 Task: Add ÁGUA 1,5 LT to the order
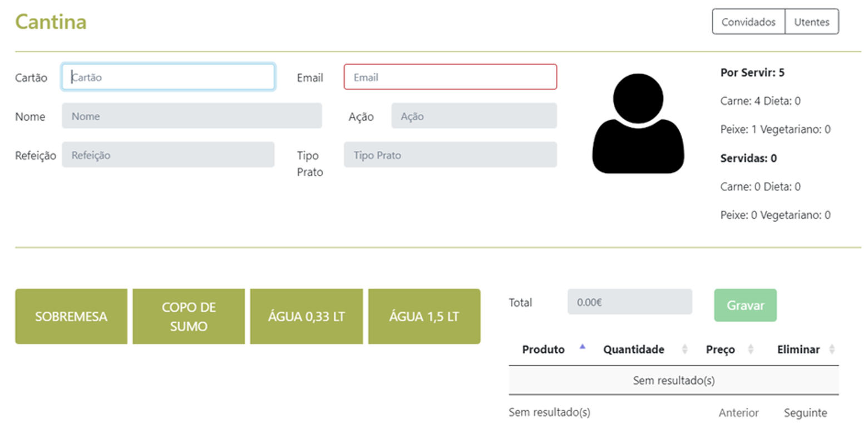pos(424,316)
